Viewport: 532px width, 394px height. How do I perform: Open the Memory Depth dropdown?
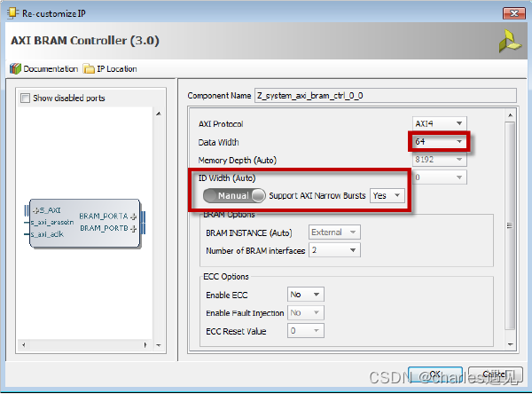pyautogui.click(x=440, y=160)
